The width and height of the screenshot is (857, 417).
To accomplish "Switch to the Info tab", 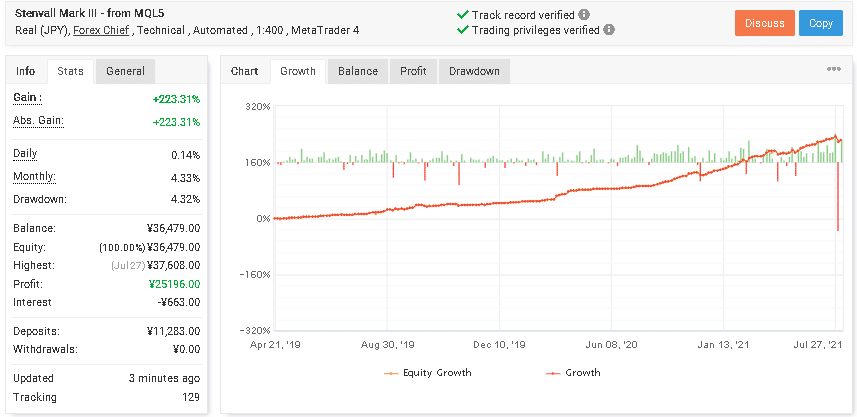I will click(x=26, y=71).
